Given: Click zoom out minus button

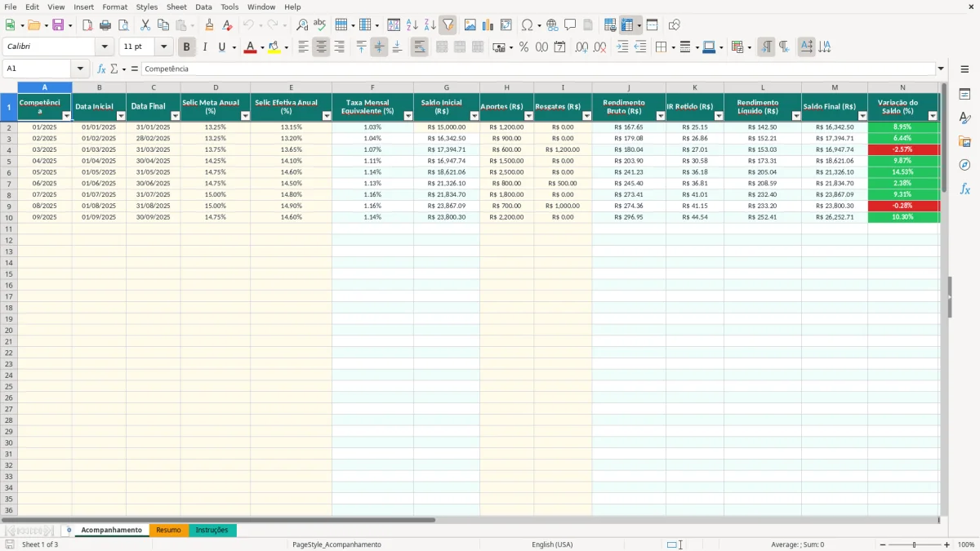Looking at the screenshot, I should pos(883,544).
